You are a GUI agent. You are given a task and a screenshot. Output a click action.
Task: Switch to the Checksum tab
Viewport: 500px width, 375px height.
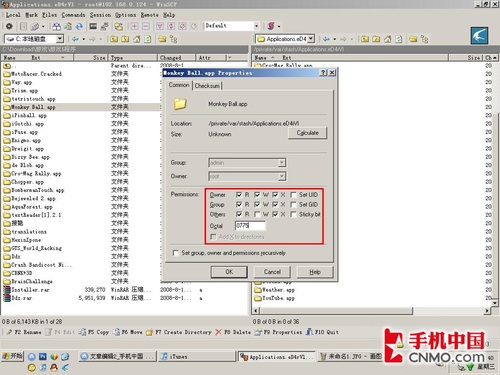(207, 86)
